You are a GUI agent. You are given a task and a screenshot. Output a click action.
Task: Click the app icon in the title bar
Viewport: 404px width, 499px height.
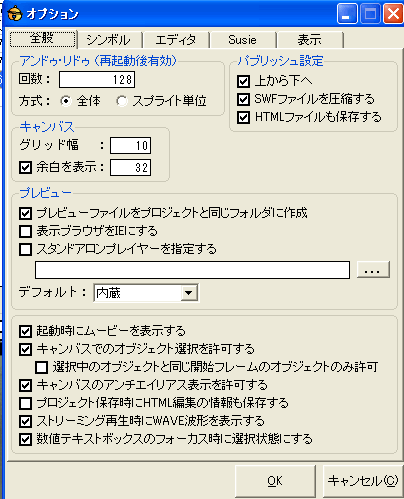[14, 14]
